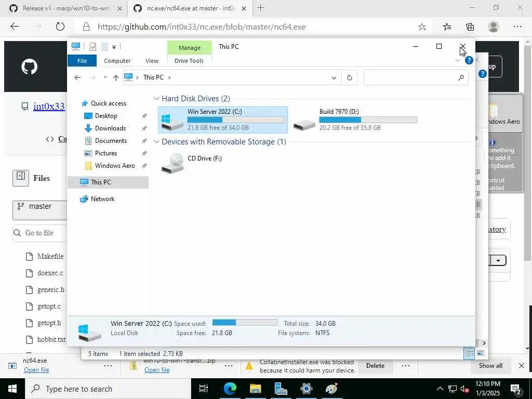Screen dimensions: 532x399
Task: Open the File tab in Explorer ribbon
Action: (x=82, y=61)
